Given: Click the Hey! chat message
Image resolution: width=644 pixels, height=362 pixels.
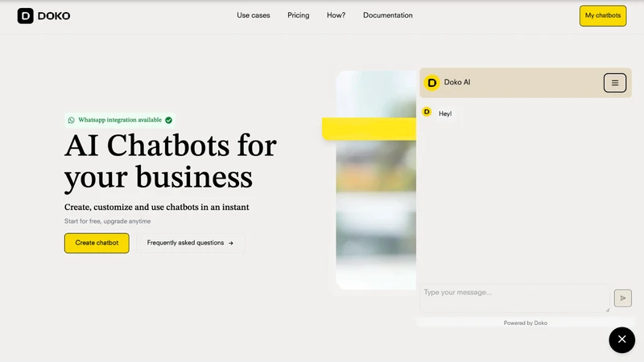Looking at the screenshot, I should point(445,113).
